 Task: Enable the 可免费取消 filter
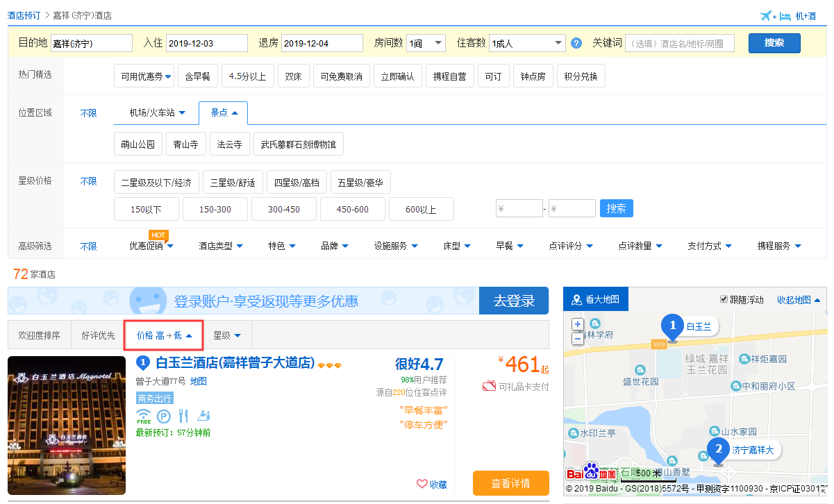[x=340, y=76]
